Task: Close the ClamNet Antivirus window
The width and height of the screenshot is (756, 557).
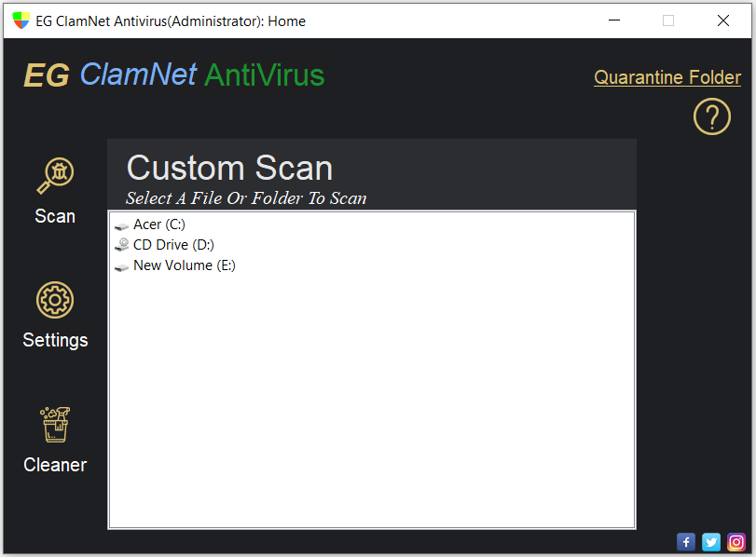Action: point(722,20)
